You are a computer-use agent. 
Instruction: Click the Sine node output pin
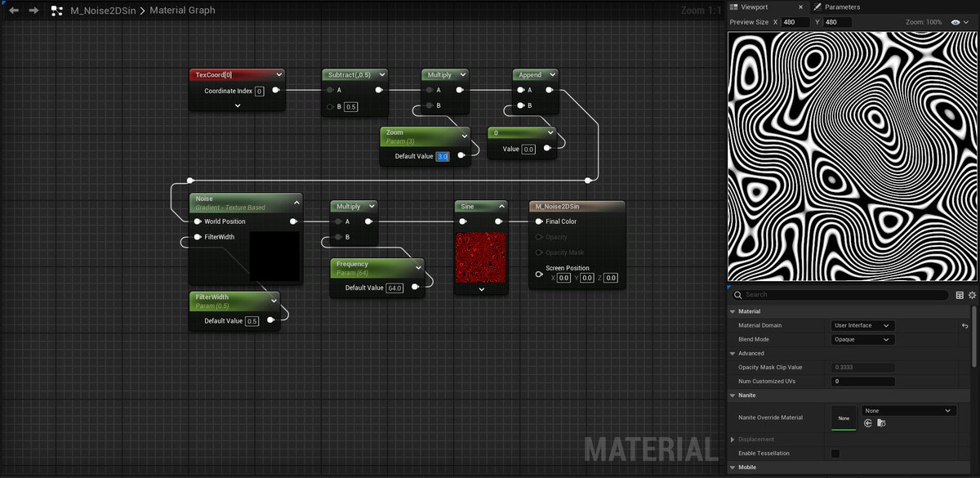(x=497, y=221)
